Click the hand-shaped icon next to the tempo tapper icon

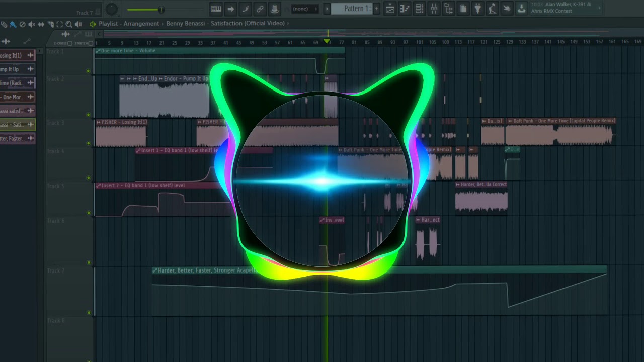pos(507,9)
